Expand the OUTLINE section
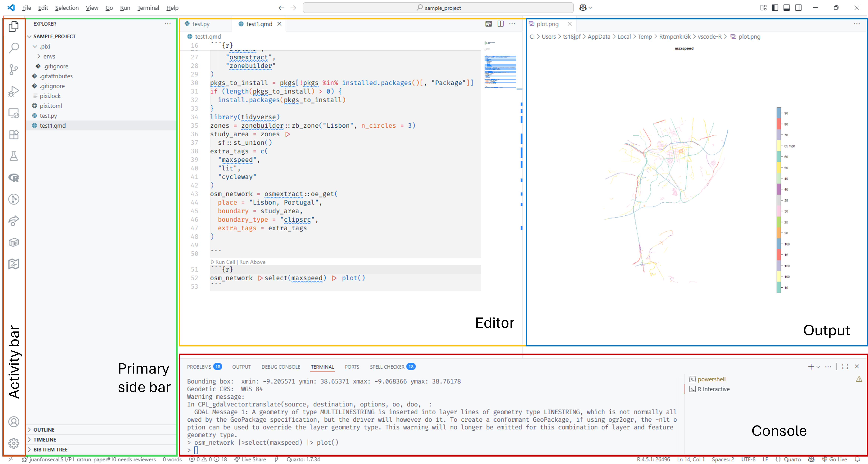The height and width of the screenshot is (464, 868). [x=44, y=430]
